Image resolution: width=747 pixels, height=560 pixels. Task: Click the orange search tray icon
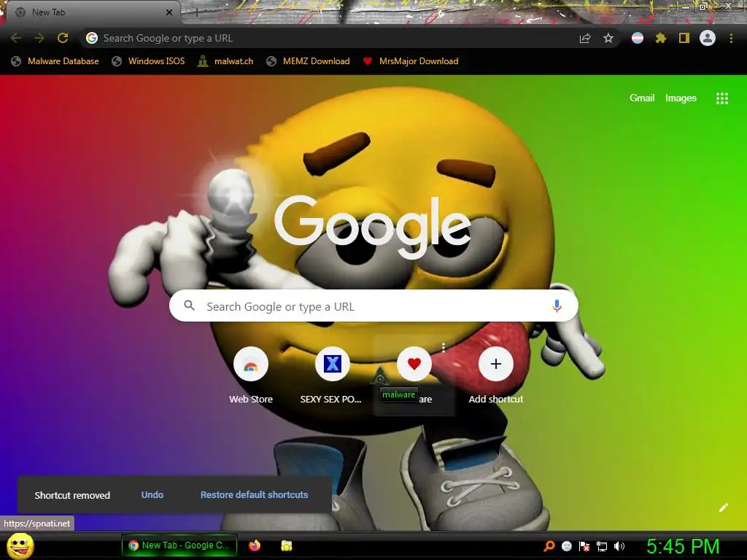point(549,546)
